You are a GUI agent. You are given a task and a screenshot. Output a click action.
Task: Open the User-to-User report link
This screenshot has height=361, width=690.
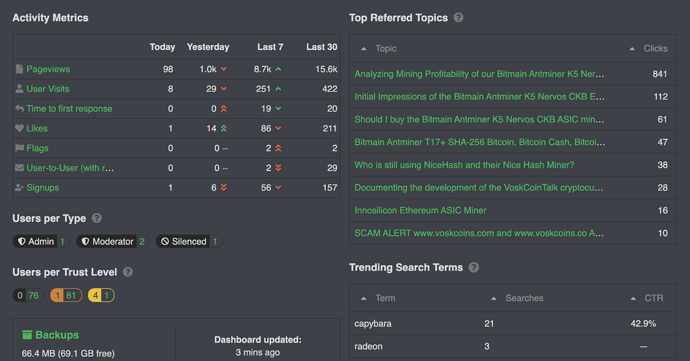click(70, 168)
